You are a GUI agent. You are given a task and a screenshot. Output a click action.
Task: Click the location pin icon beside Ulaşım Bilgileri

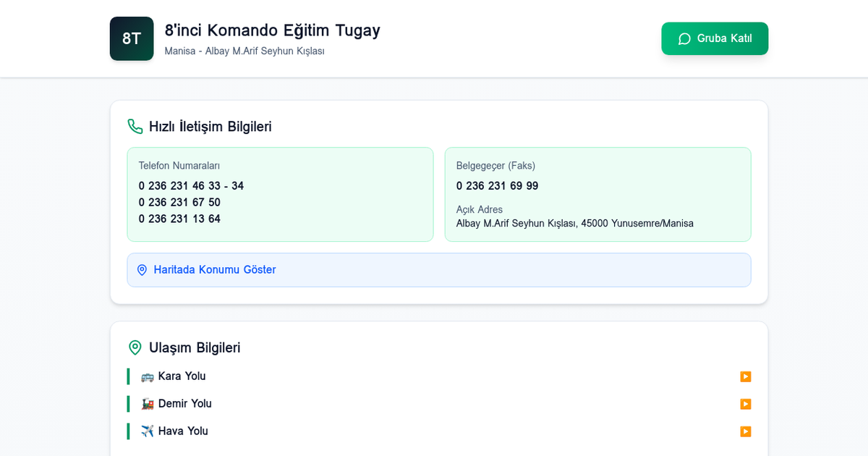click(135, 347)
